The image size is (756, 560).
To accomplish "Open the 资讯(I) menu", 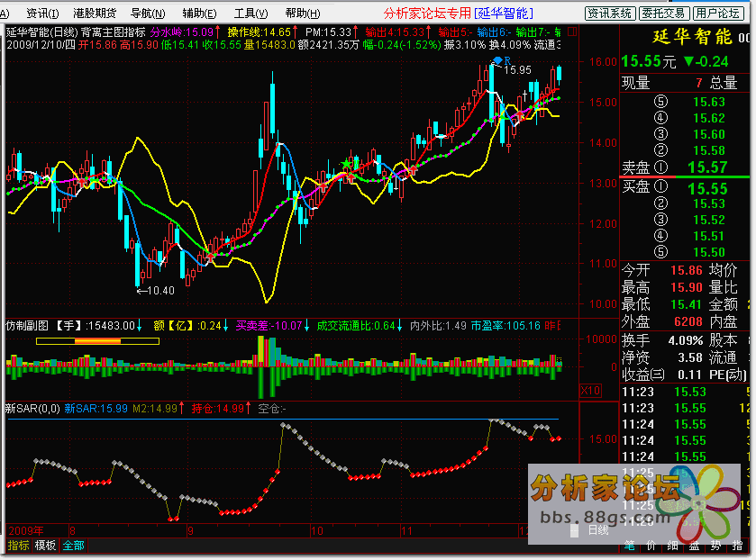I will tap(42, 13).
